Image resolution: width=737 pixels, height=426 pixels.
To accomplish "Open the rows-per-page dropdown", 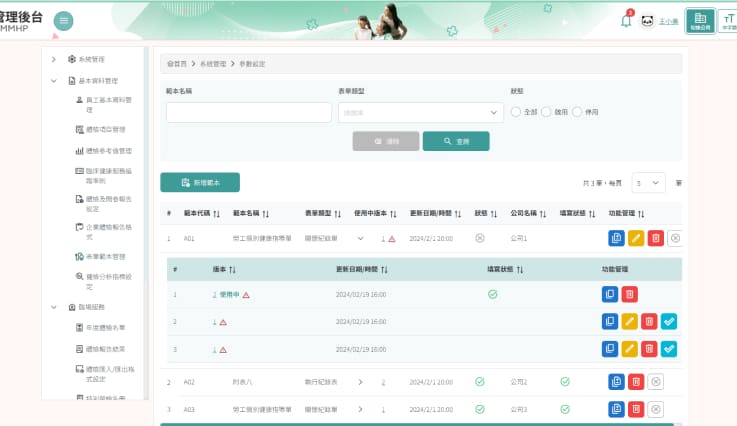I will (x=649, y=182).
